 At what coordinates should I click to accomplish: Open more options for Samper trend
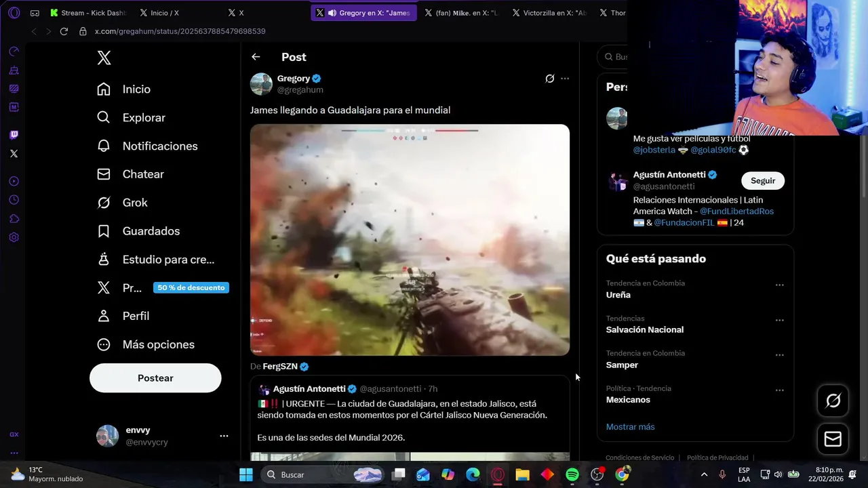779,355
